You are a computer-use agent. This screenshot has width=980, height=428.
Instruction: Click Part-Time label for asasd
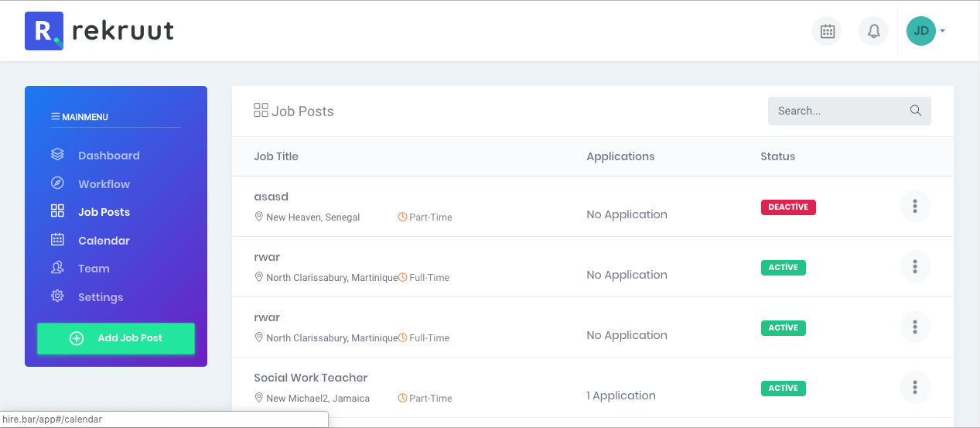click(431, 217)
